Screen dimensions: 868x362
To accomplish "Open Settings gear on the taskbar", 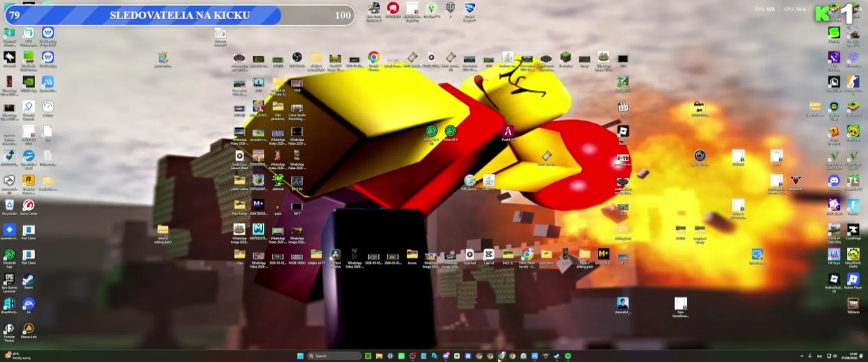I will point(390,356).
